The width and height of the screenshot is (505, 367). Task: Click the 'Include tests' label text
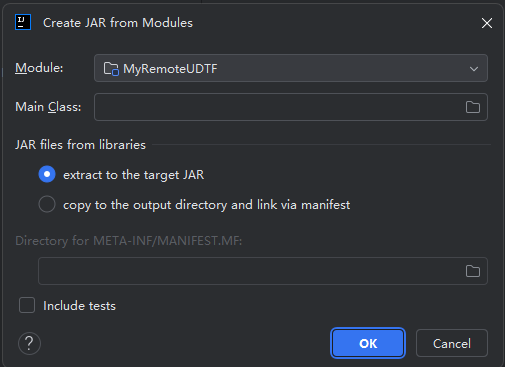79,306
